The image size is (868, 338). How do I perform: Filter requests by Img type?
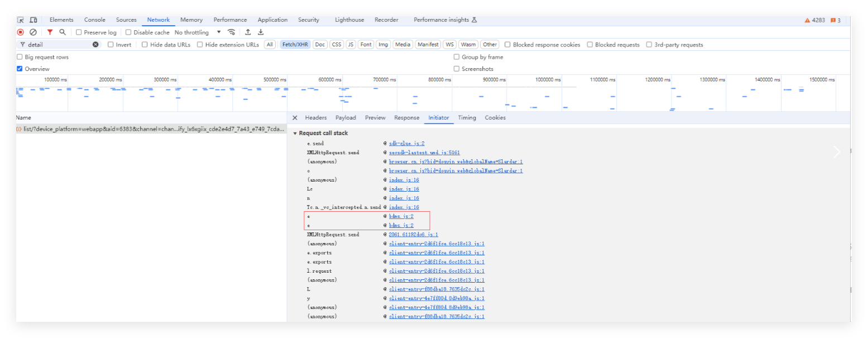click(383, 45)
